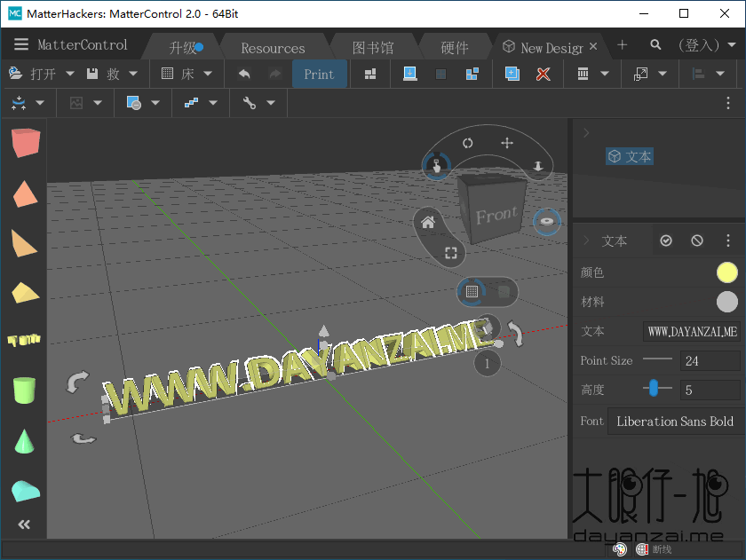Click the Ungroup icon in toolbar

pyautogui.click(x=472, y=74)
